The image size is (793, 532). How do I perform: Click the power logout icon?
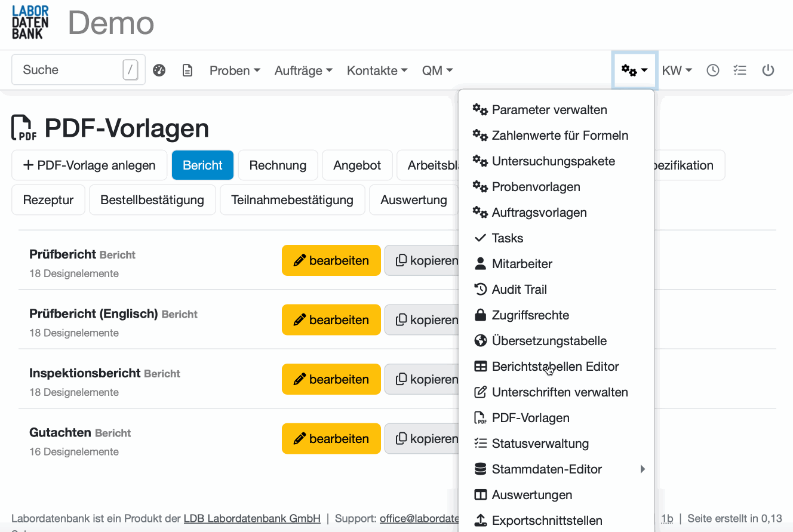point(769,70)
